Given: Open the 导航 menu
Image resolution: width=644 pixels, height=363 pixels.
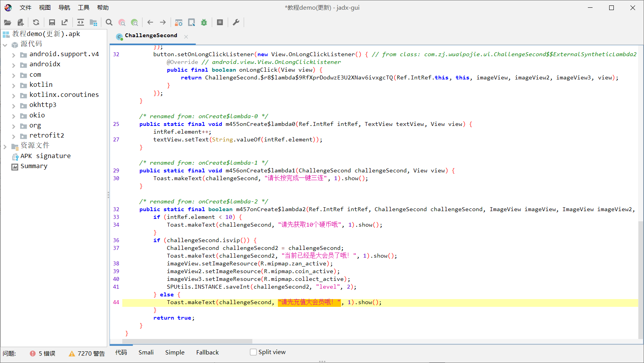Looking at the screenshot, I should coord(64,8).
